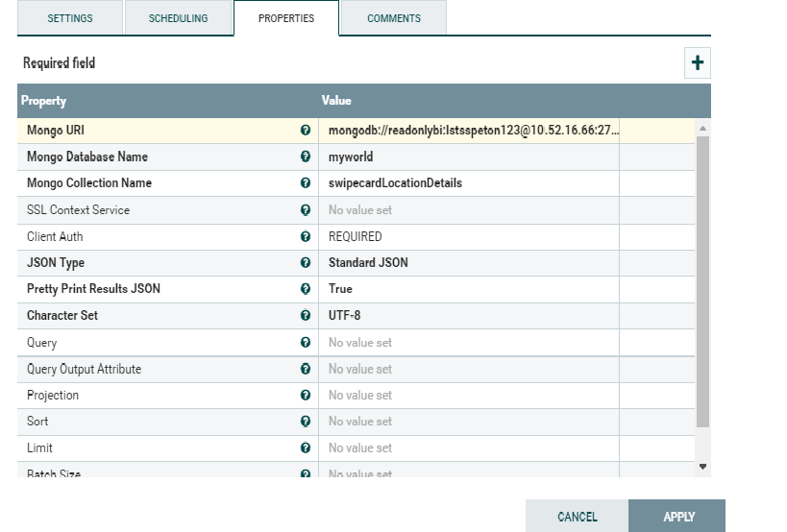Open JSON Type value Standard JSON

(x=469, y=263)
